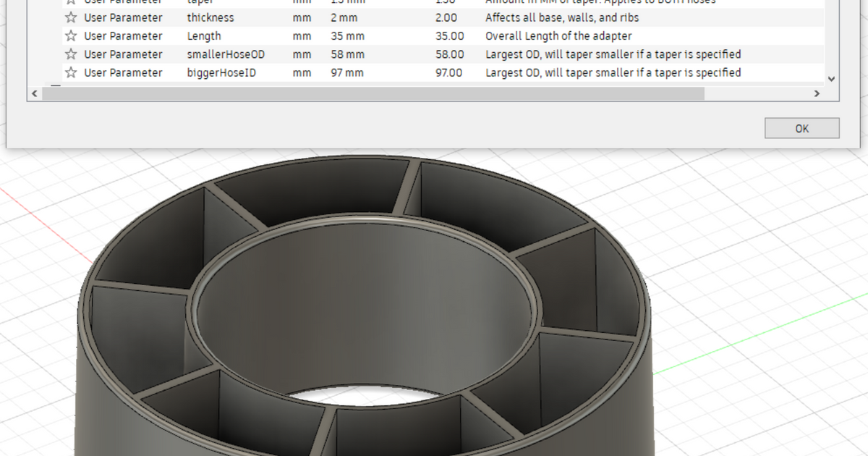Screen dimensions: 868x456
Task: Favorite the smallerHoseOD parameter star
Action: coord(70,54)
